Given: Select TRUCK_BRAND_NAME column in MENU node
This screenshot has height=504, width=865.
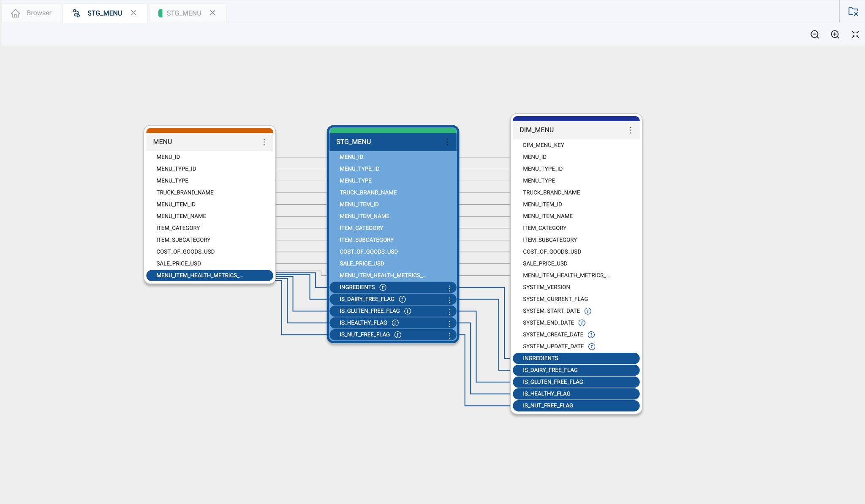Looking at the screenshot, I should click(x=209, y=192).
